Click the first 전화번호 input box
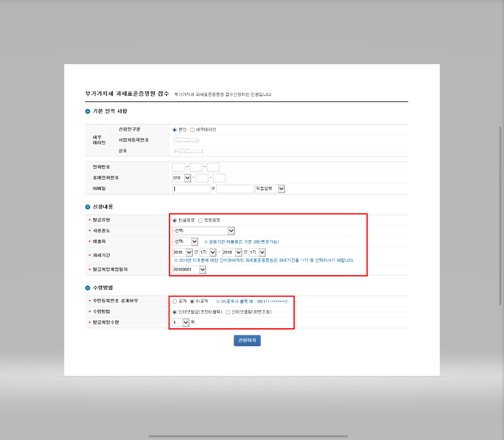This screenshot has height=440, width=504. (178, 167)
